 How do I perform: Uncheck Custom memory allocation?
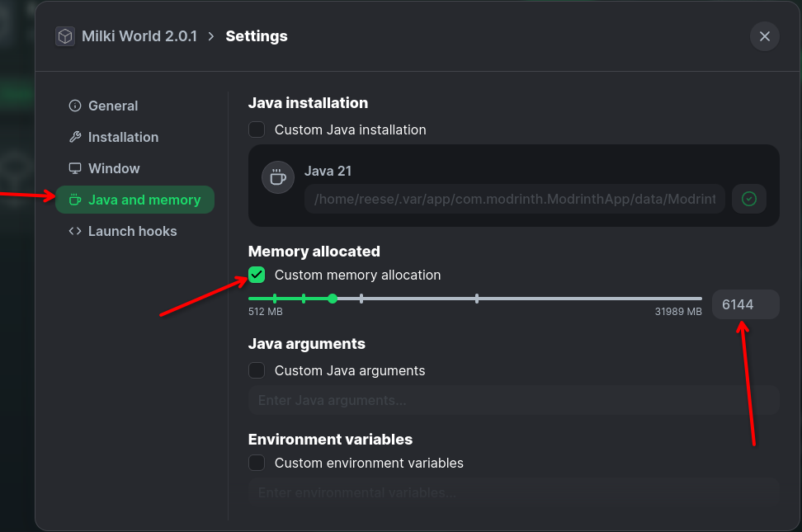click(257, 275)
